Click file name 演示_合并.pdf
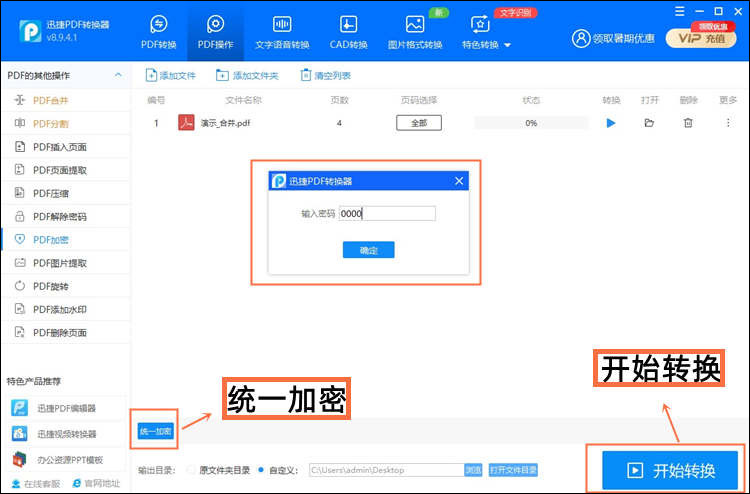Screen dimensions: 750x494 225,123
